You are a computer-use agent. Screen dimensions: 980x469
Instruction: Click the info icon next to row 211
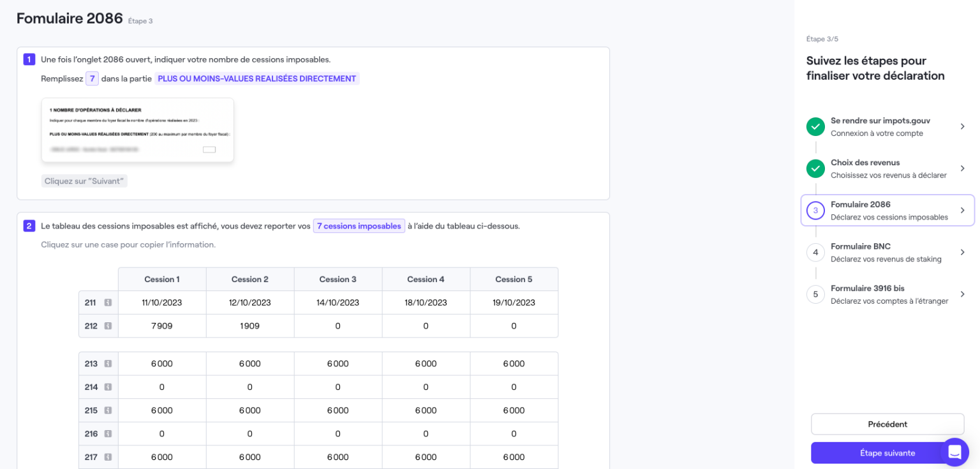[x=108, y=302]
